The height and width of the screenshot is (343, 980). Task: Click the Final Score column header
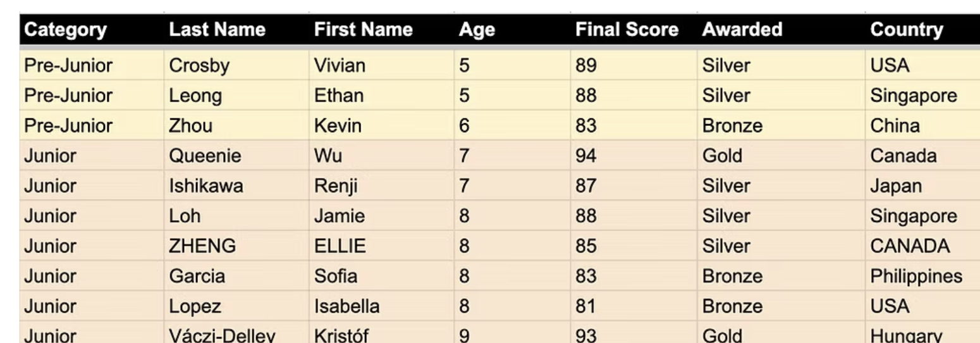tap(627, 30)
